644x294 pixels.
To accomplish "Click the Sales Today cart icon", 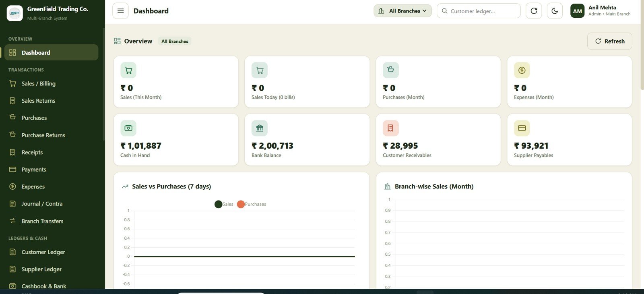I will [x=260, y=70].
